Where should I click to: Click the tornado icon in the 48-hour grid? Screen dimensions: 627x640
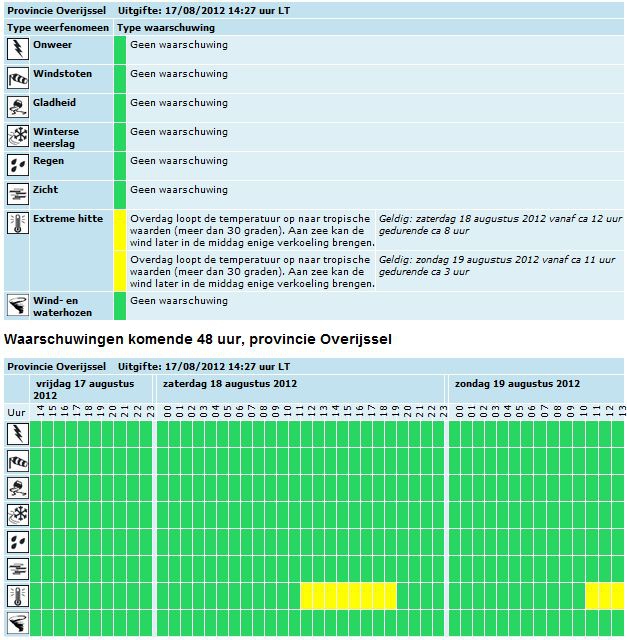click(x=18, y=623)
